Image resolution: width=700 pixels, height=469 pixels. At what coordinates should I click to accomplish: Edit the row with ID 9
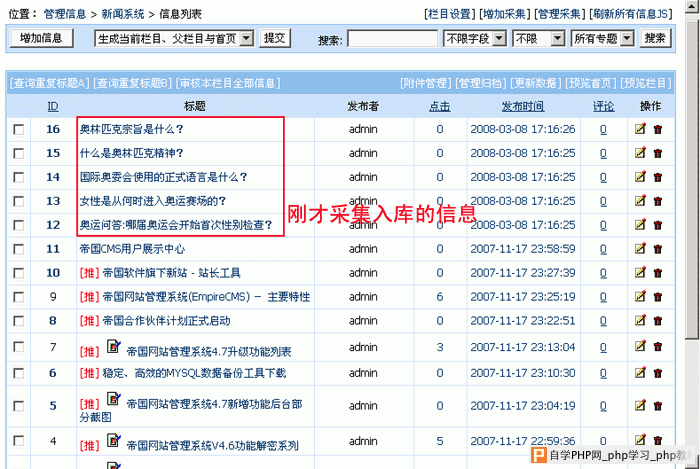click(x=640, y=296)
